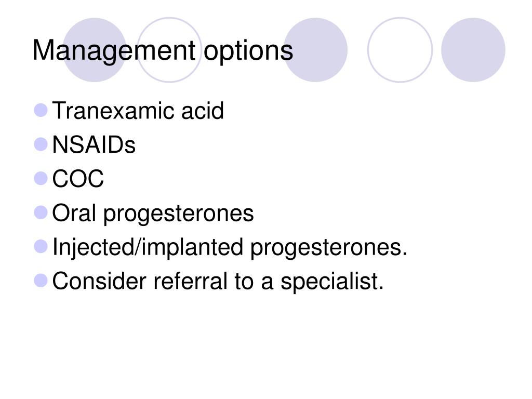The image size is (532, 399).
Task: Click the Management options slide title
Action: tap(163, 51)
